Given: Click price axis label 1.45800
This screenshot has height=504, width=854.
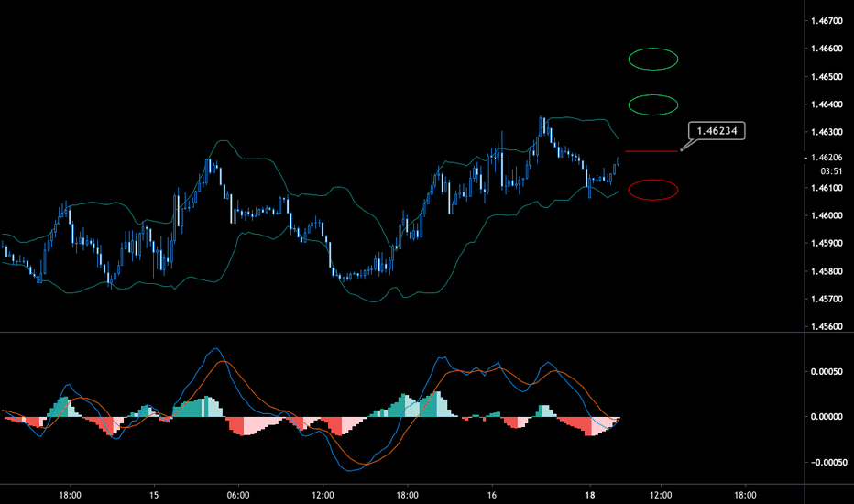Looking at the screenshot, I should click(827, 271).
